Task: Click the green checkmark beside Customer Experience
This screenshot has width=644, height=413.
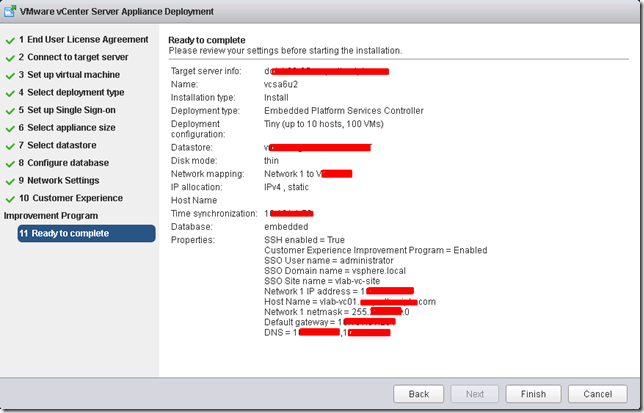Action: 10,199
